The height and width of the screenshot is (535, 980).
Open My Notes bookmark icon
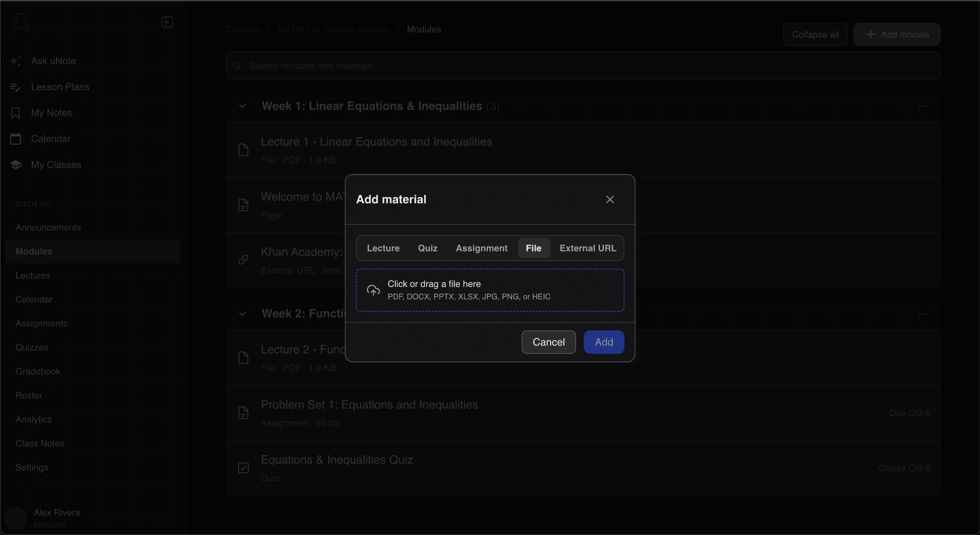pyautogui.click(x=16, y=113)
